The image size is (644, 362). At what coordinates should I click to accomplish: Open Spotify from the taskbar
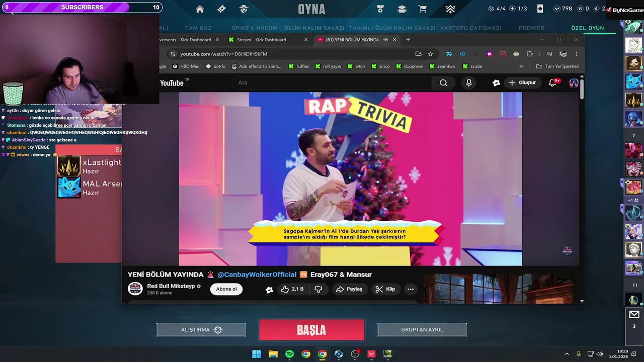click(289, 354)
